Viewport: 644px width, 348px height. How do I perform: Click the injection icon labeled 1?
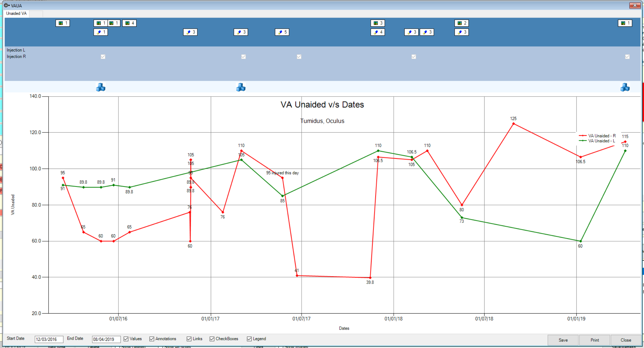tap(100, 32)
